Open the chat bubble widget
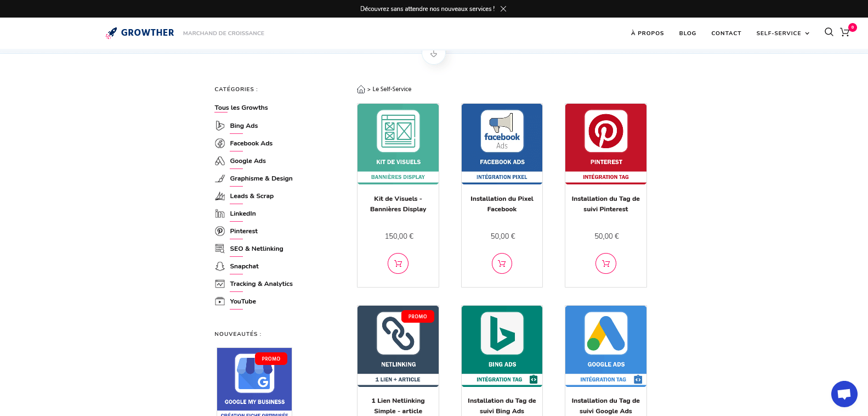 (844, 394)
